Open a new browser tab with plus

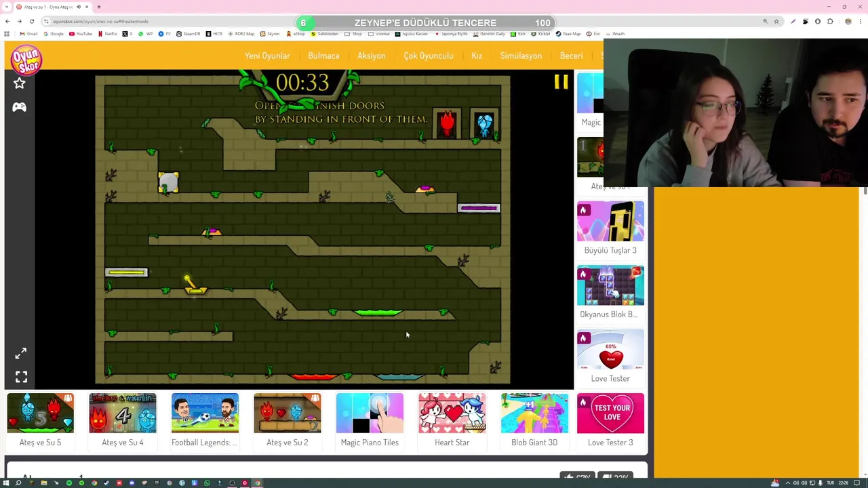coord(98,7)
